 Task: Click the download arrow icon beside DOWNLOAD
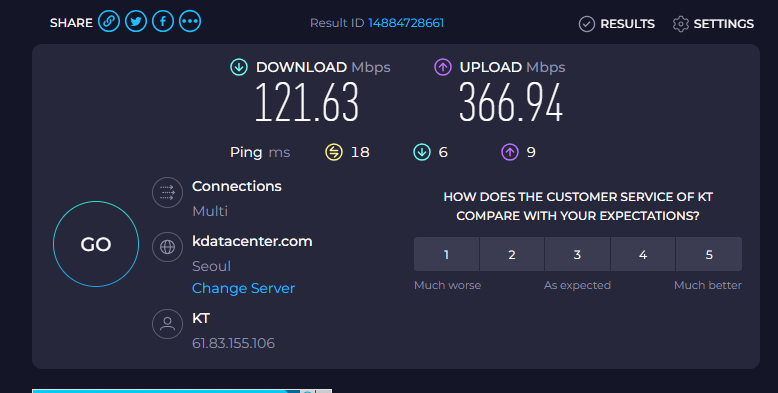[x=239, y=67]
